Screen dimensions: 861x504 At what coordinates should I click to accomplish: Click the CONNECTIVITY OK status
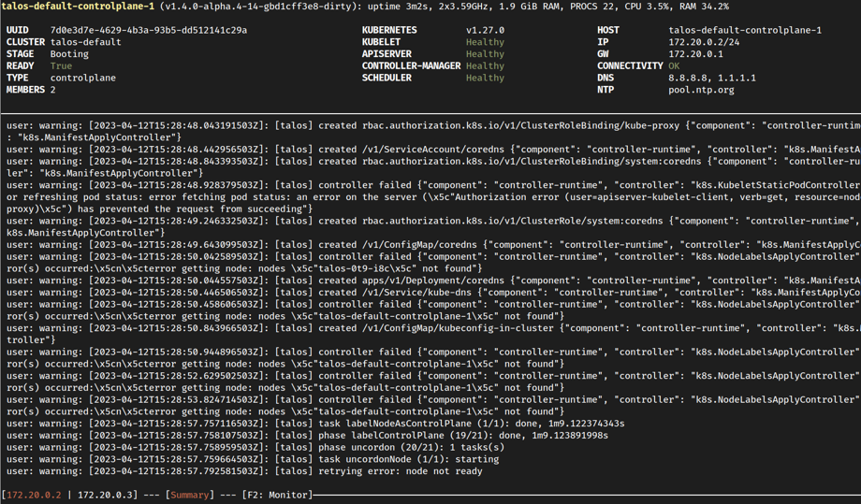pos(674,65)
